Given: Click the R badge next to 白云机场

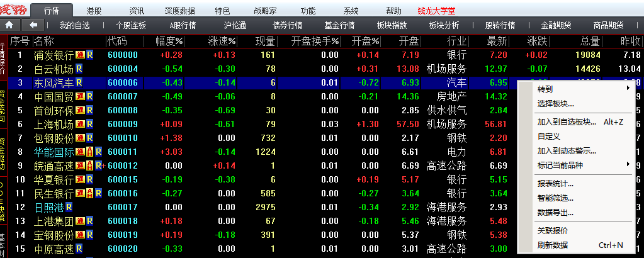Looking at the screenshot, I should pyautogui.click(x=79, y=69).
